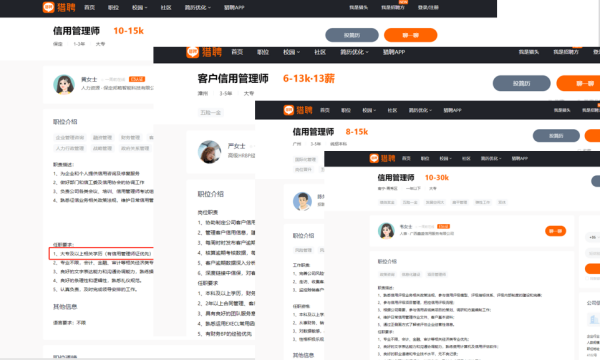The width and height of the screenshot is (600, 360).
Task: Click the orange badge beside 黄女士
Action: pyautogui.click(x=137, y=79)
